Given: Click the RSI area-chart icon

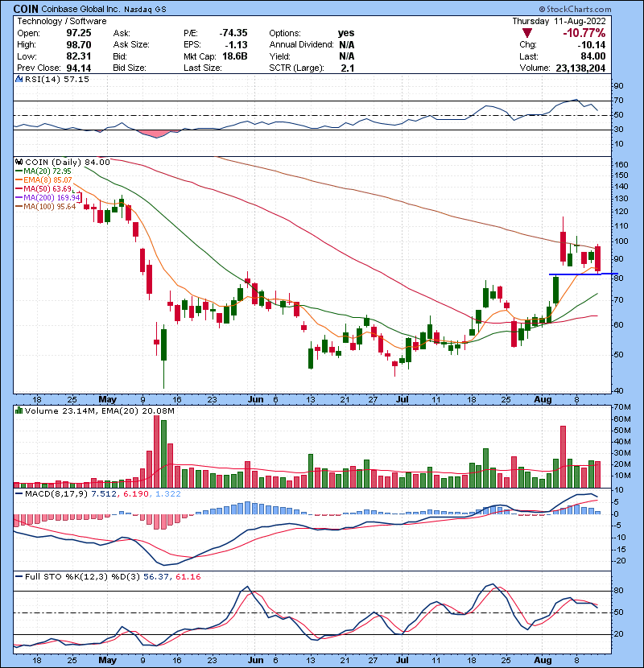Looking at the screenshot, I should [x=19, y=79].
